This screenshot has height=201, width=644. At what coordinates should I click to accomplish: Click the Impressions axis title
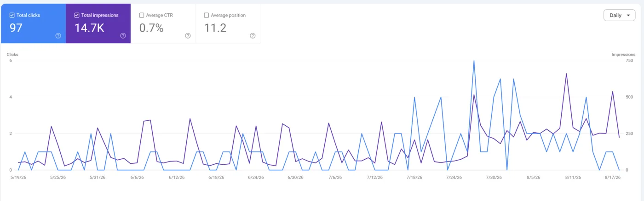pyautogui.click(x=623, y=55)
